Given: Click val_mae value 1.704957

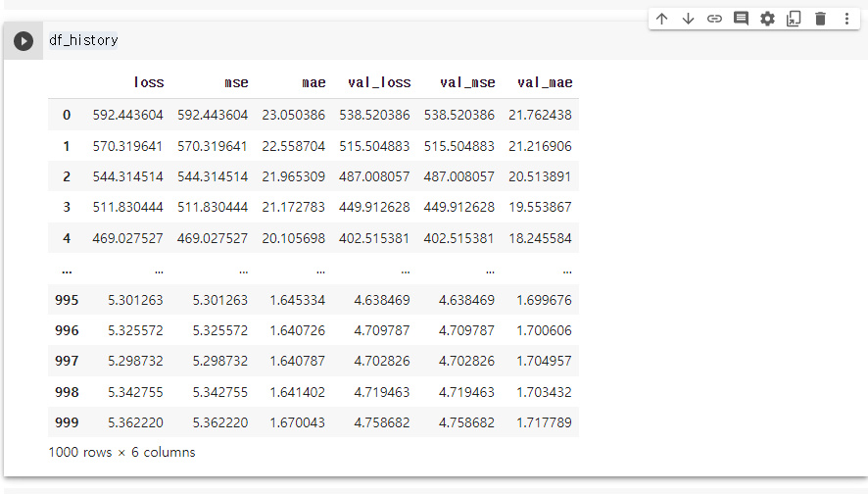Looking at the screenshot, I should (x=544, y=361).
